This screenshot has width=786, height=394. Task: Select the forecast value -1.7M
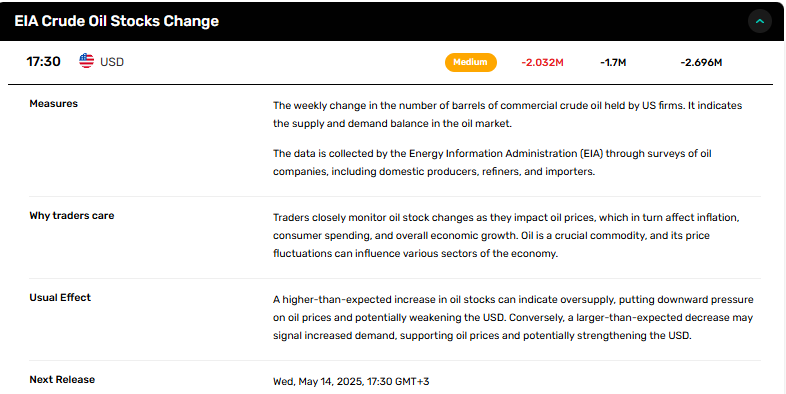point(613,63)
